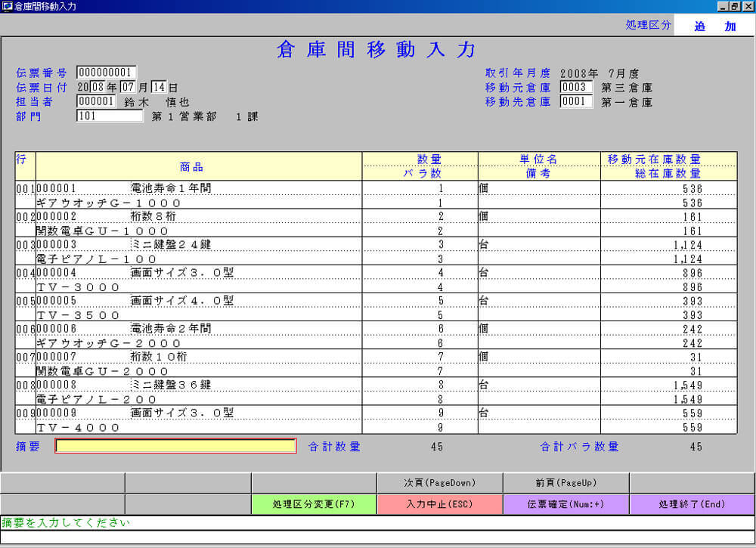Click spec text ミニ鍵盤24鍵
Screen dimensions: 756x548
pos(171,244)
